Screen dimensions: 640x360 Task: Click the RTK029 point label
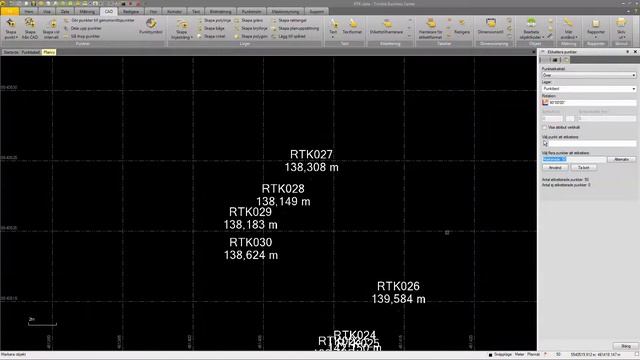(x=250, y=212)
